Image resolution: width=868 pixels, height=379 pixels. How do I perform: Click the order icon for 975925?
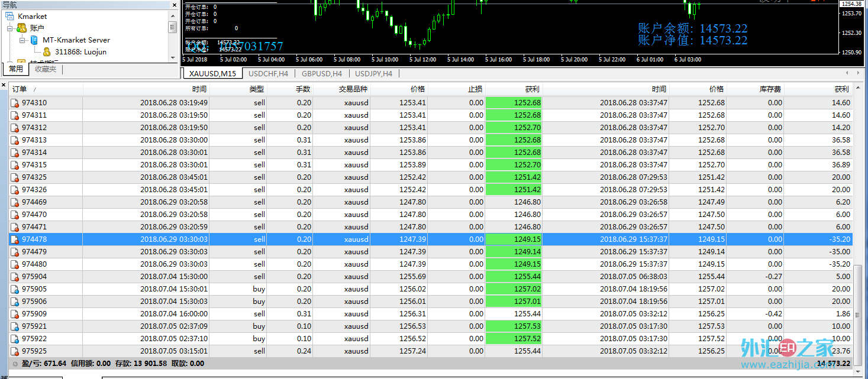point(15,351)
